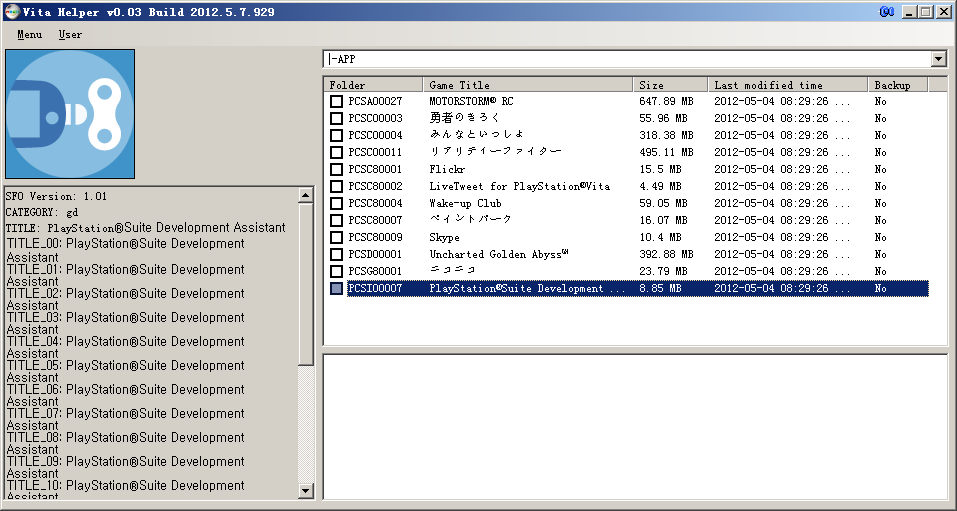Select LiveTweet for PlayStation Vita title
Viewport: 957px width, 511px height.
tap(519, 186)
